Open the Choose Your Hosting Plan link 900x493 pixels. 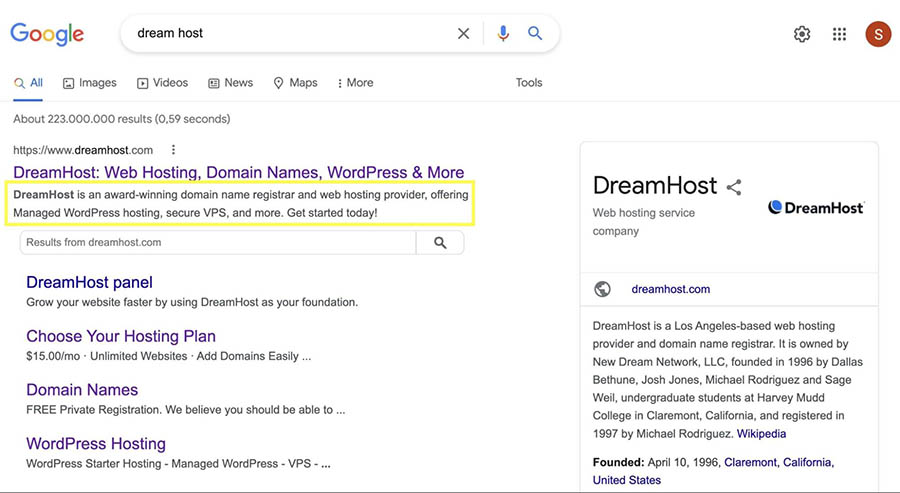click(121, 336)
